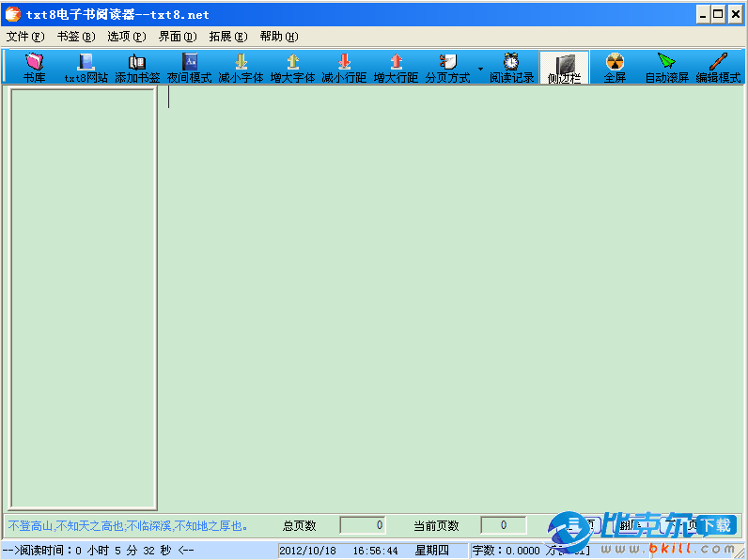
Task: Click the empty sidebar list panel
Action: pos(83,299)
